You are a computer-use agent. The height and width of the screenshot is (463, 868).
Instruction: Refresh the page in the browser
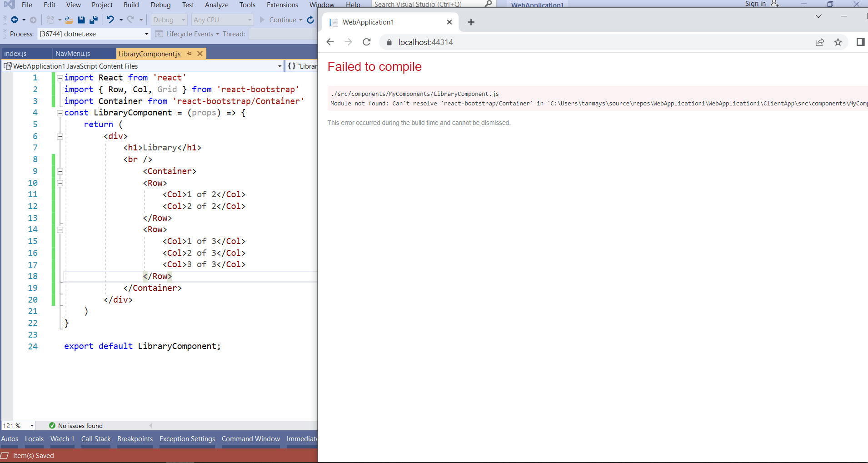tap(366, 42)
